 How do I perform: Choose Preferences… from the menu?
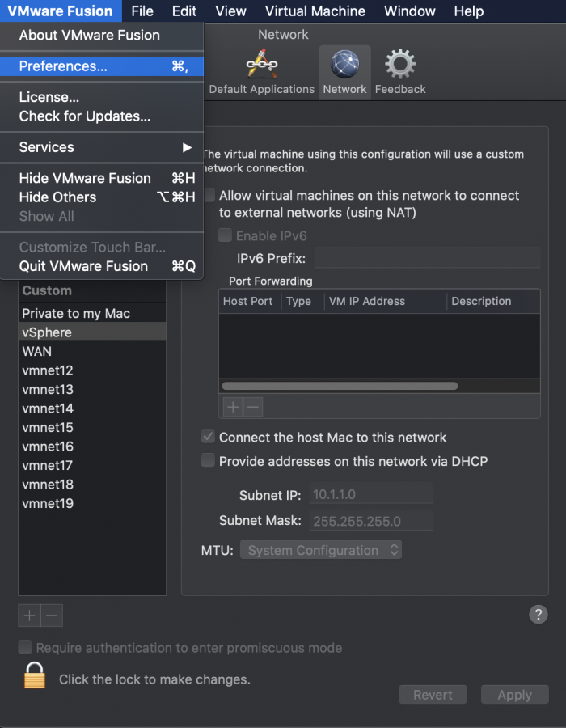click(x=102, y=66)
